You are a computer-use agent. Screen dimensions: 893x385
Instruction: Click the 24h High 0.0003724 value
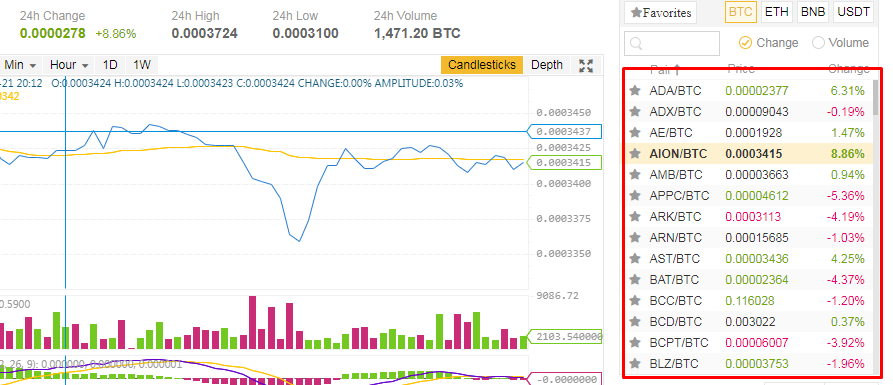(x=204, y=34)
